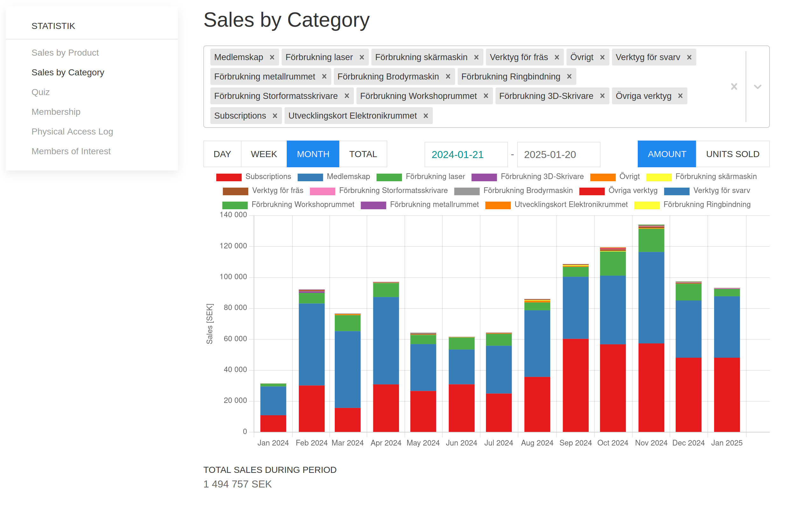
Task: Click the Förbrukning 3D-Skrivare purple legend swatch
Action: pos(484,177)
